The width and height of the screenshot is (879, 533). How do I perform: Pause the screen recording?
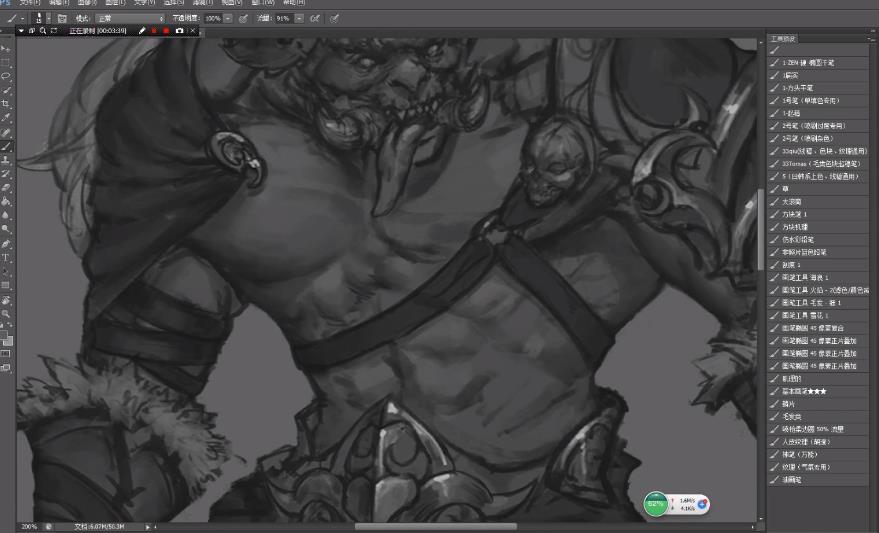154,31
